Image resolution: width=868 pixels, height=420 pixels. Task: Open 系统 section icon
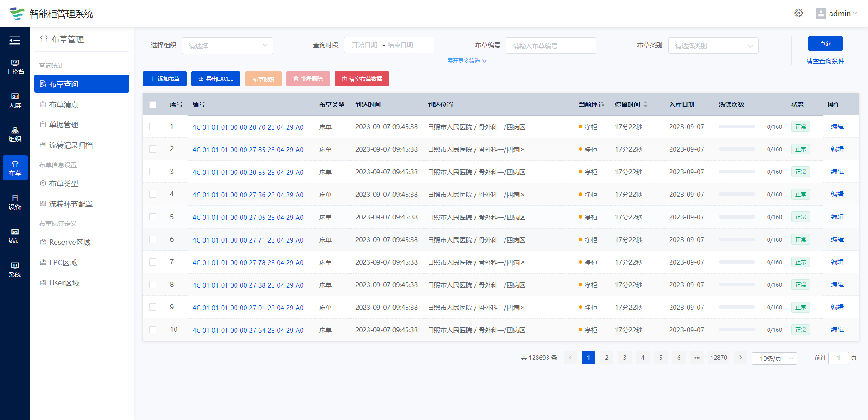(x=15, y=270)
